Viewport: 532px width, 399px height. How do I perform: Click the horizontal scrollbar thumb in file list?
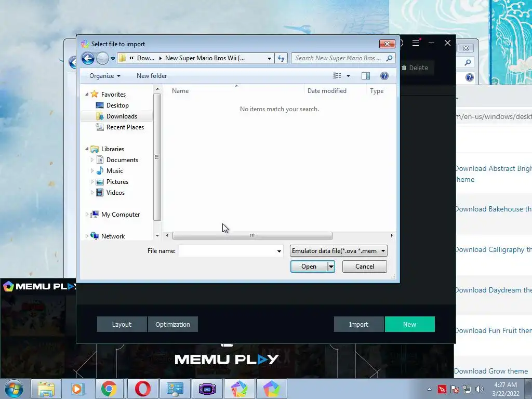pyautogui.click(x=252, y=235)
